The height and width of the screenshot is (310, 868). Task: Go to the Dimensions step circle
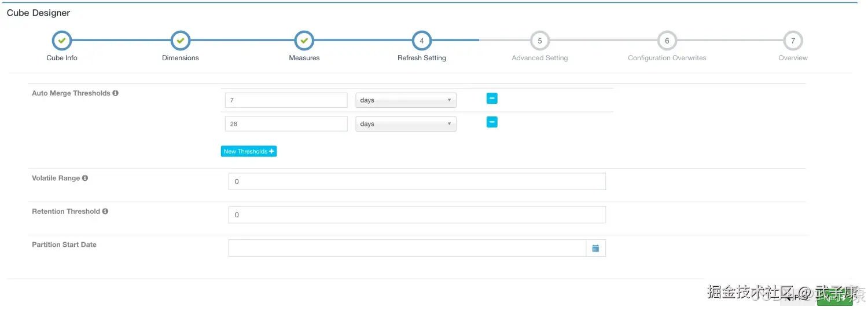181,41
